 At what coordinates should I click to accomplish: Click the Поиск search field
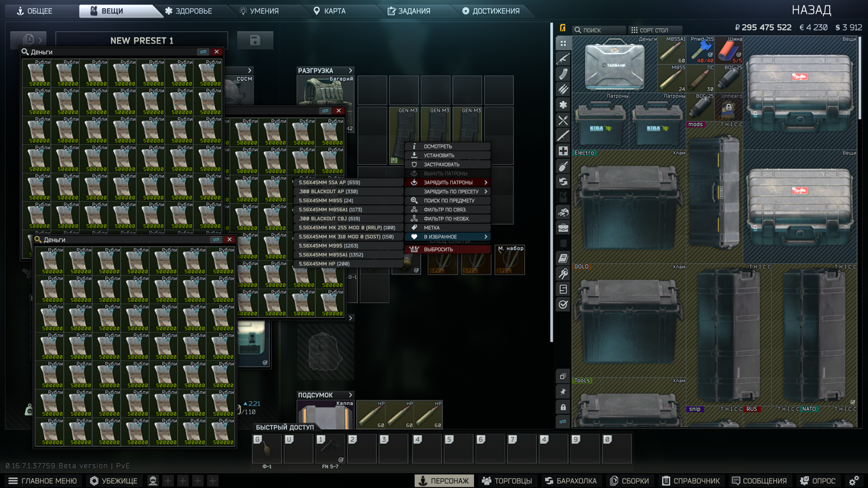pyautogui.click(x=599, y=30)
